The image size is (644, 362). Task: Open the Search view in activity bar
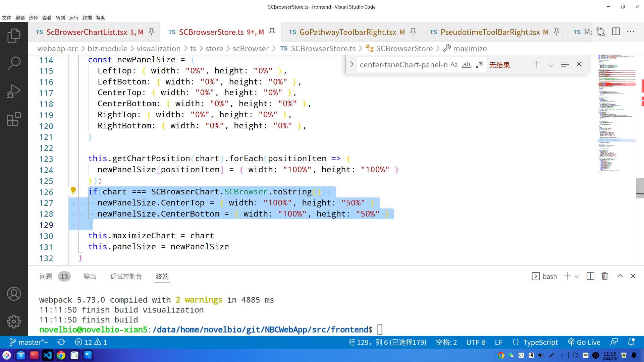[14, 63]
